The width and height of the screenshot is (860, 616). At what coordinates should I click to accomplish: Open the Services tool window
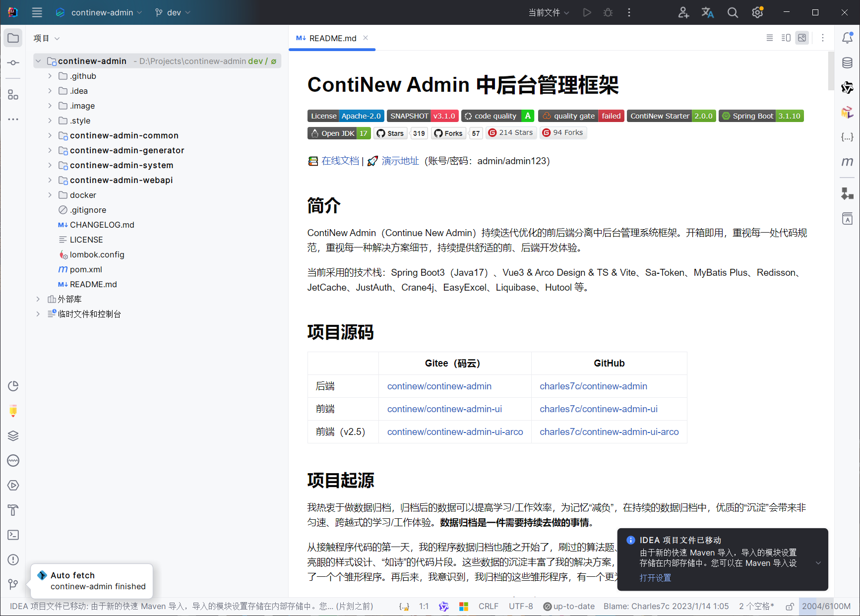tap(13, 485)
